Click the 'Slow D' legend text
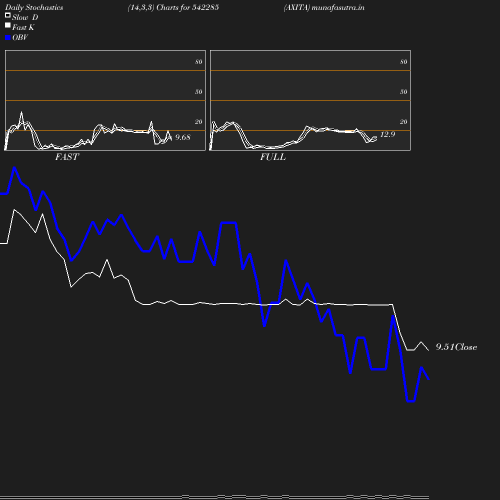 point(25,18)
